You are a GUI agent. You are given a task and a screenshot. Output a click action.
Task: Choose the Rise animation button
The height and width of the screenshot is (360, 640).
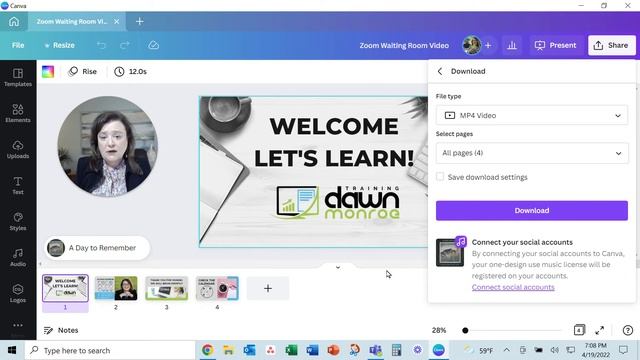pyautogui.click(x=83, y=71)
